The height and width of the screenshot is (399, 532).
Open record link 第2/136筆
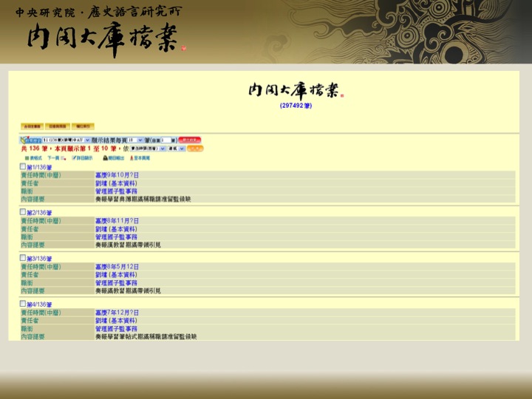point(39,213)
